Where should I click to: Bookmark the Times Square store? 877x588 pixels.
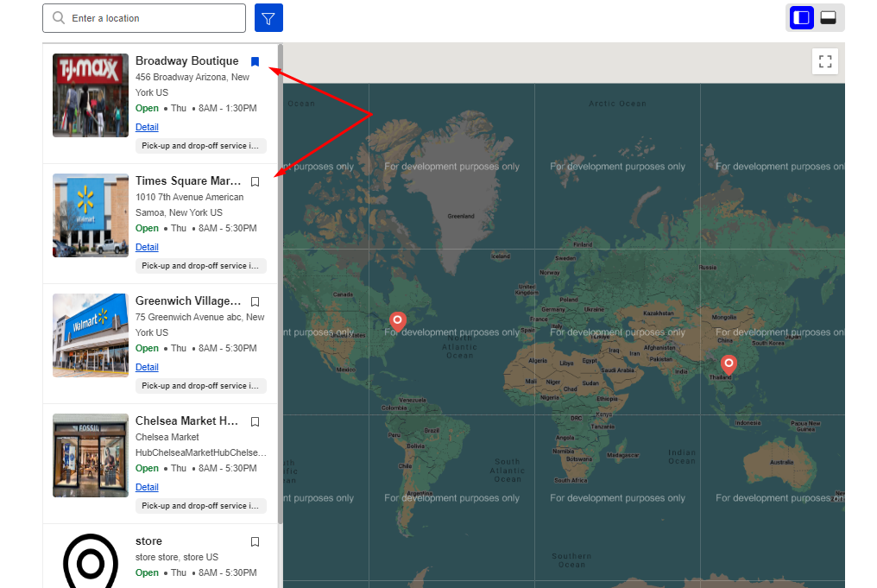tap(255, 181)
